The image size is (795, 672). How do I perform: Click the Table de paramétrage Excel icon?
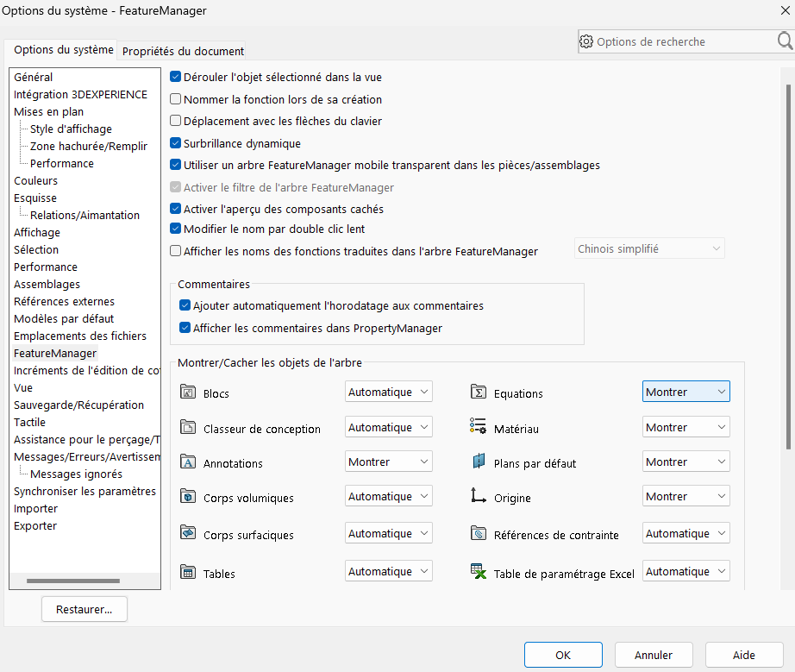click(x=479, y=572)
